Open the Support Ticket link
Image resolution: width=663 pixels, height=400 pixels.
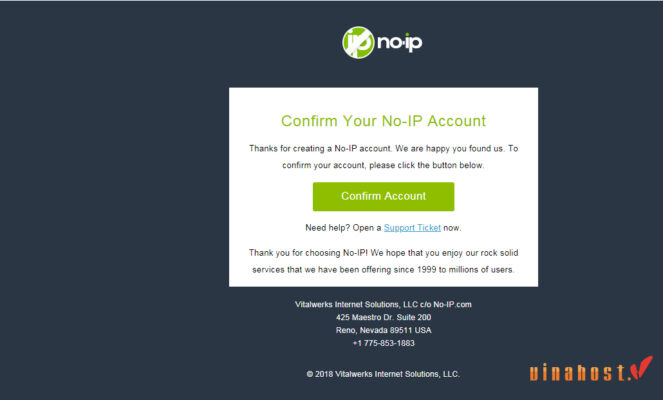coord(412,228)
